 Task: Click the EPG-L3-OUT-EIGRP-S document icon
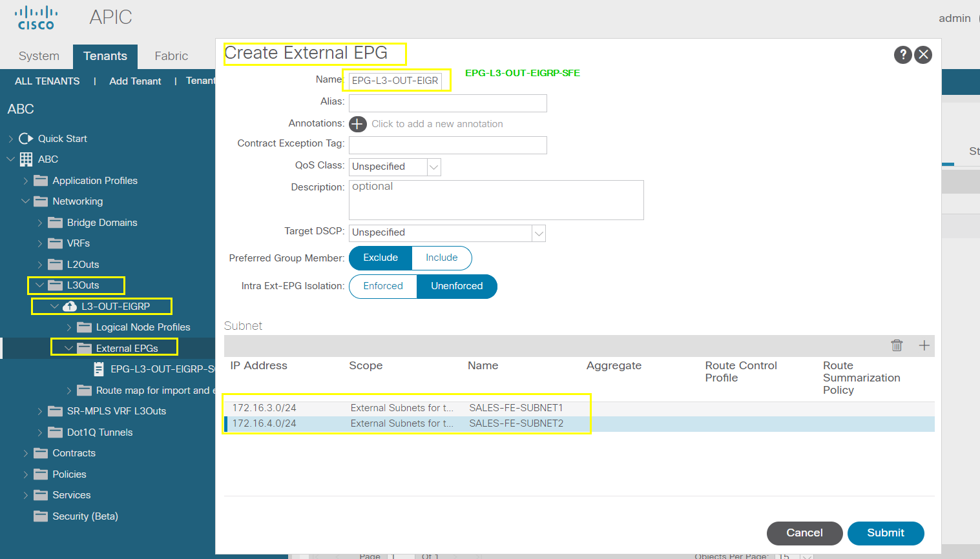click(x=99, y=369)
